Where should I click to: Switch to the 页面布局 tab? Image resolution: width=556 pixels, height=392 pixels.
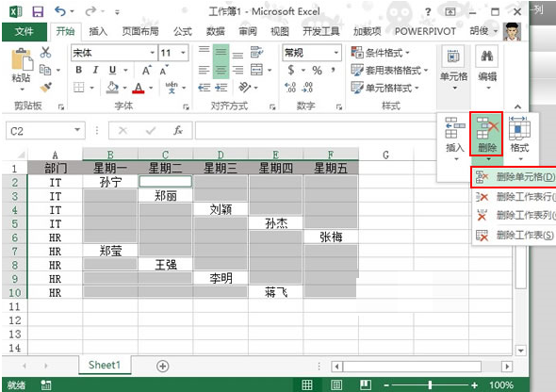(x=140, y=31)
